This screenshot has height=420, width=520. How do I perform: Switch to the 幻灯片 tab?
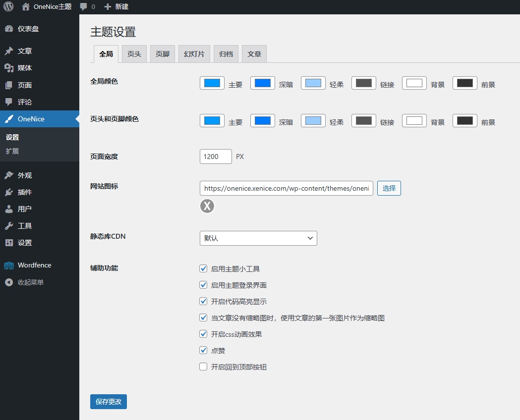point(194,54)
